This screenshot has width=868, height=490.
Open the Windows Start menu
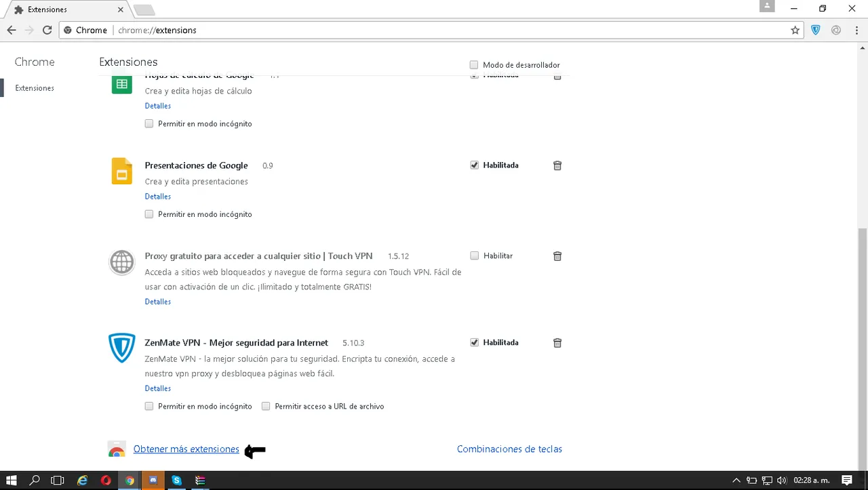pos(12,481)
